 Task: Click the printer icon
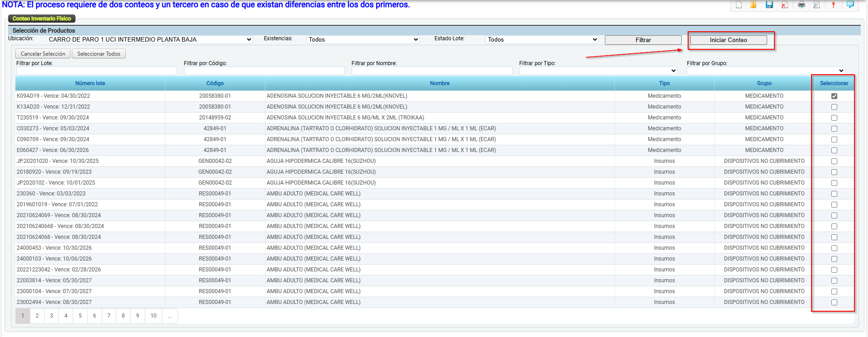pos(802,5)
